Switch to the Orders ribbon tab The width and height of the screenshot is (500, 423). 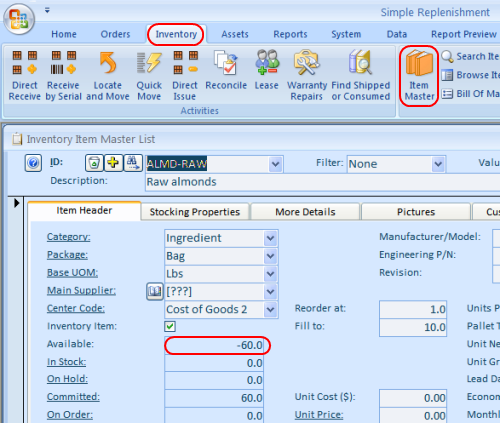point(115,34)
